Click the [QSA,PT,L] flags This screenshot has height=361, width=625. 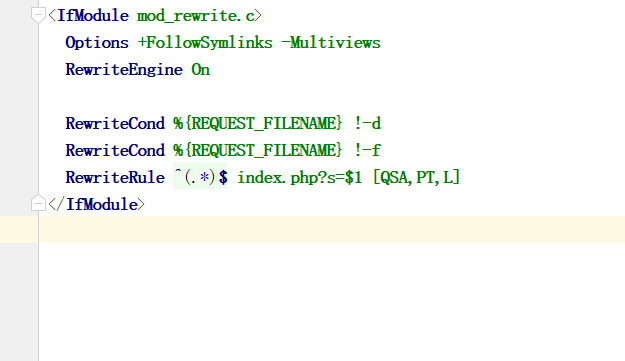pyautogui.click(x=416, y=177)
